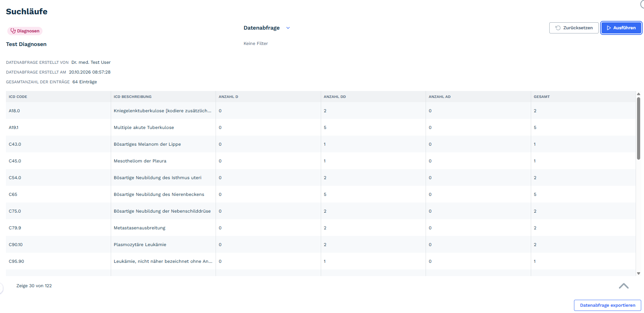This screenshot has height=313, width=644.
Task: Open the Diagnosen tag badge
Action: click(25, 31)
